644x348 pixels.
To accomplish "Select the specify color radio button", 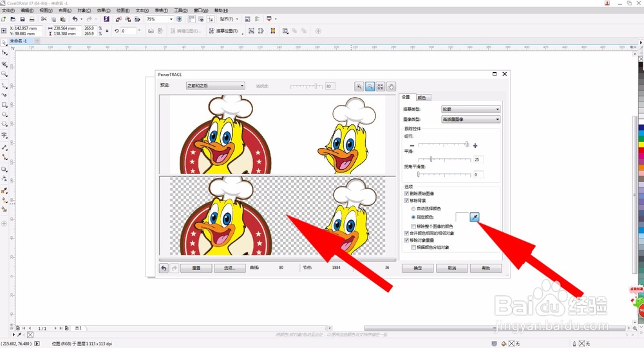I will [x=413, y=217].
